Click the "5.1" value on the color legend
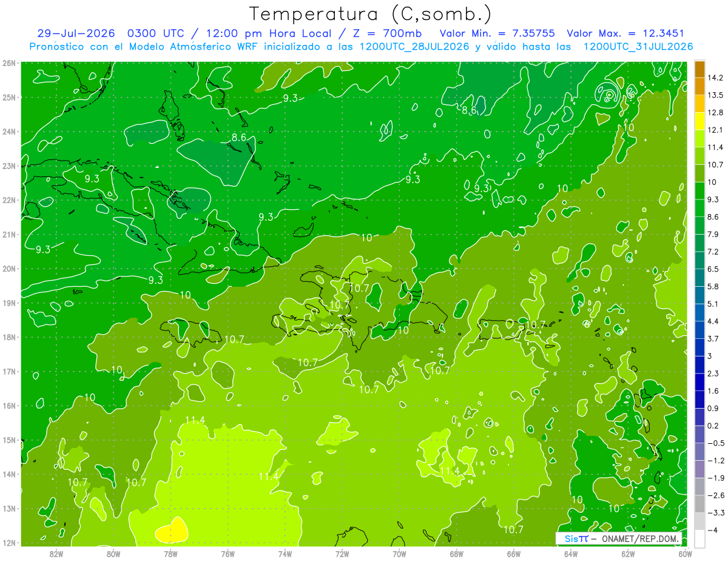 coord(714,304)
